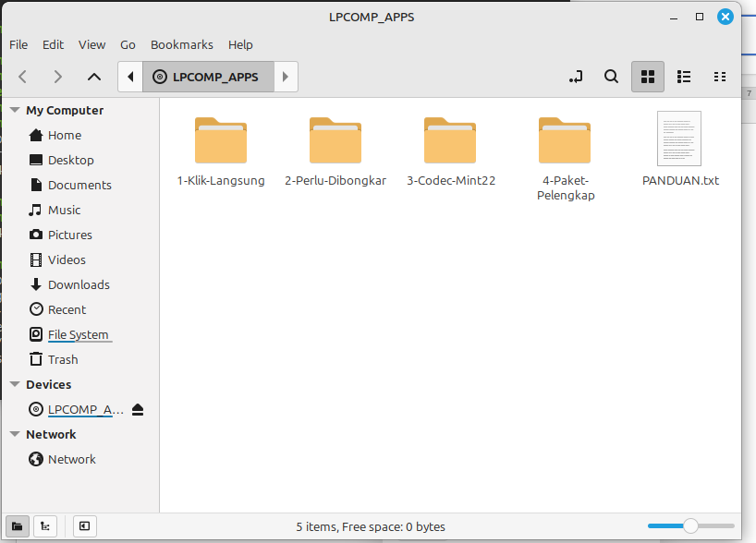The height and width of the screenshot is (543, 756).
Task: Select the 4-Paket-Pelengkap folder icon
Action: pos(565,140)
